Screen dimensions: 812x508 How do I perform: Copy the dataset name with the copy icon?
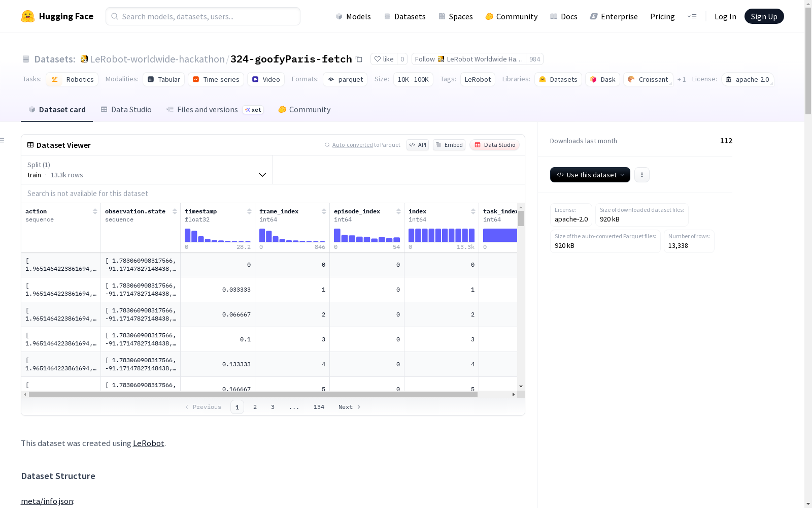click(x=359, y=59)
